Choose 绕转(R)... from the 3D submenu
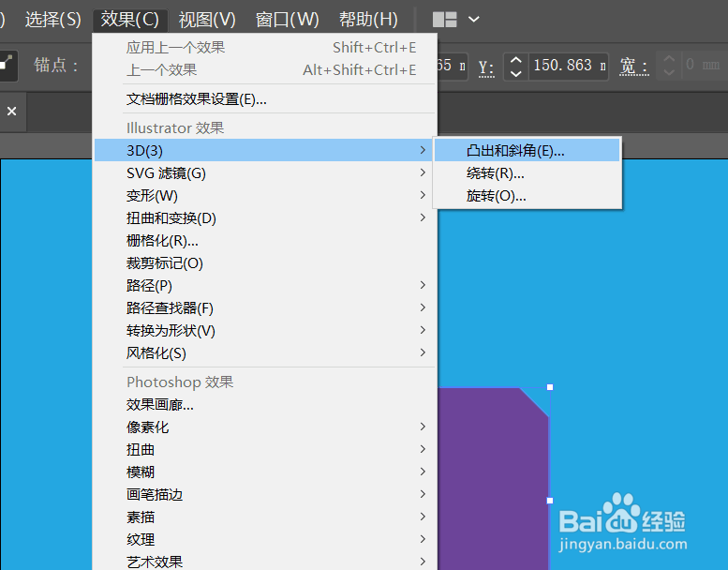The image size is (728, 570). (x=527, y=173)
